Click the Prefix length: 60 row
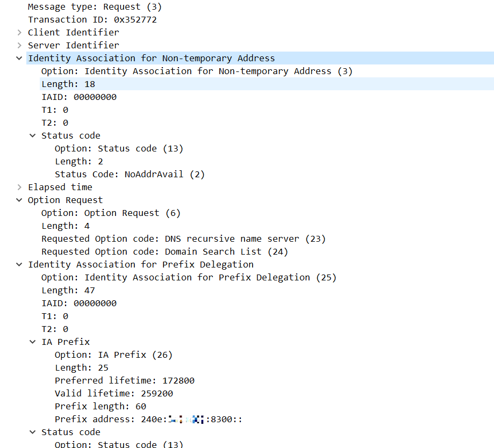The width and height of the screenshot is (494, 448). [100, 406]
